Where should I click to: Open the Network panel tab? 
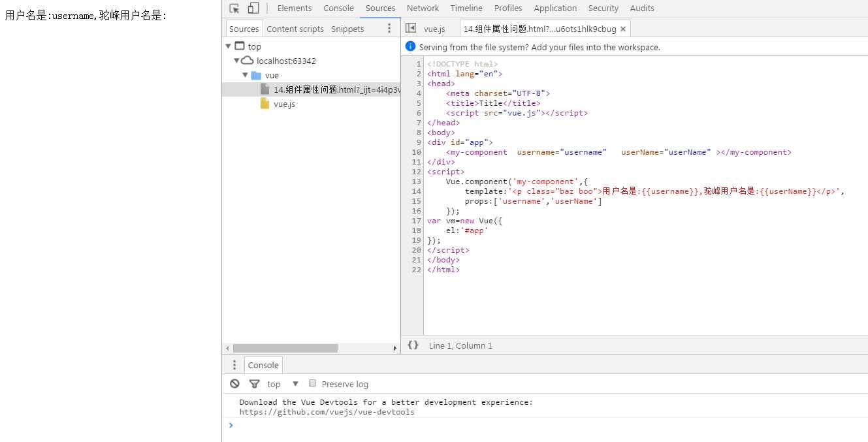(x=423, y=8)
